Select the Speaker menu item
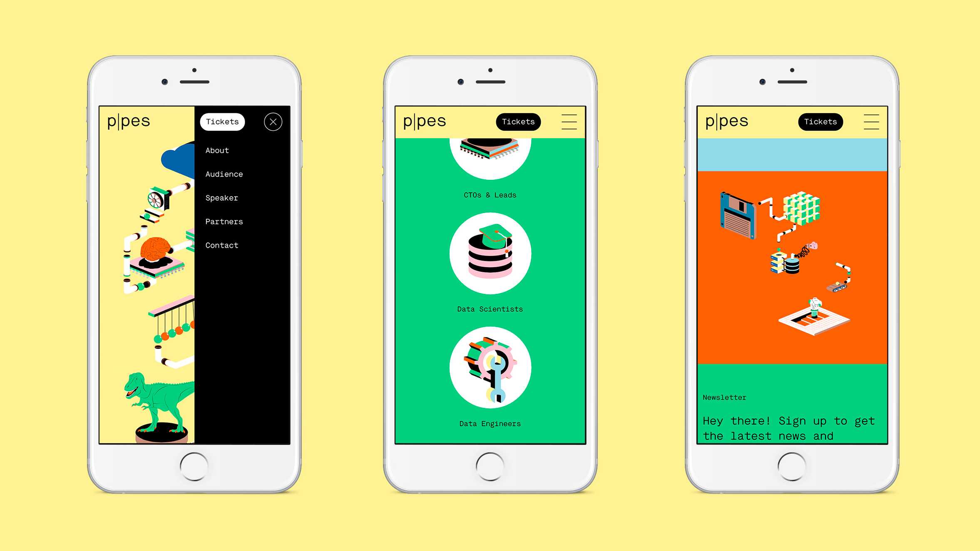 (222, 197)
